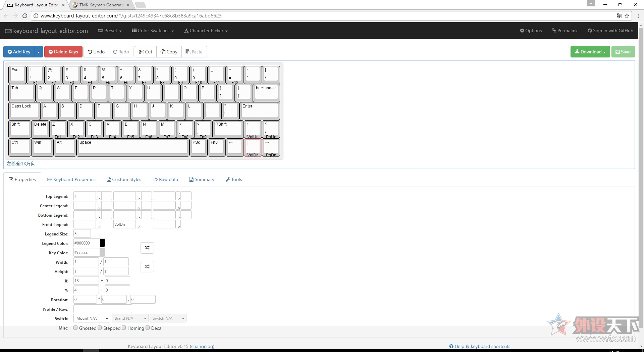This screenshot has width=644, height=352.
Task: Bookmark this page with the star icon
Action: point(627,16)
